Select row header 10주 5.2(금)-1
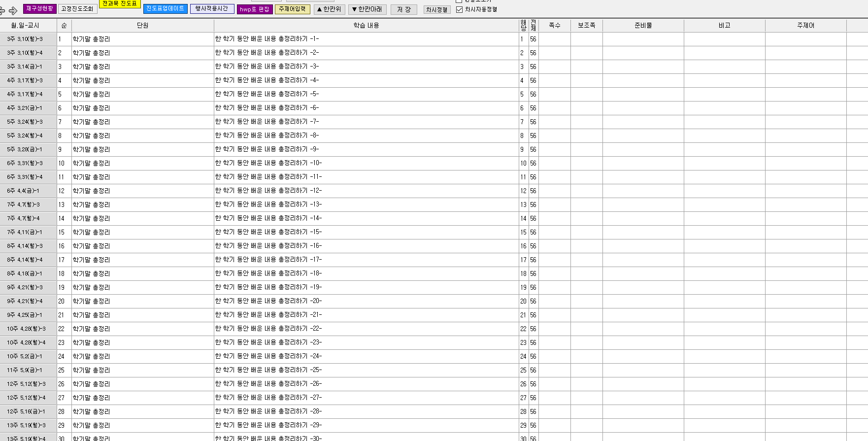868x441 pixels. pyautogui.click(x=28, y=356)
